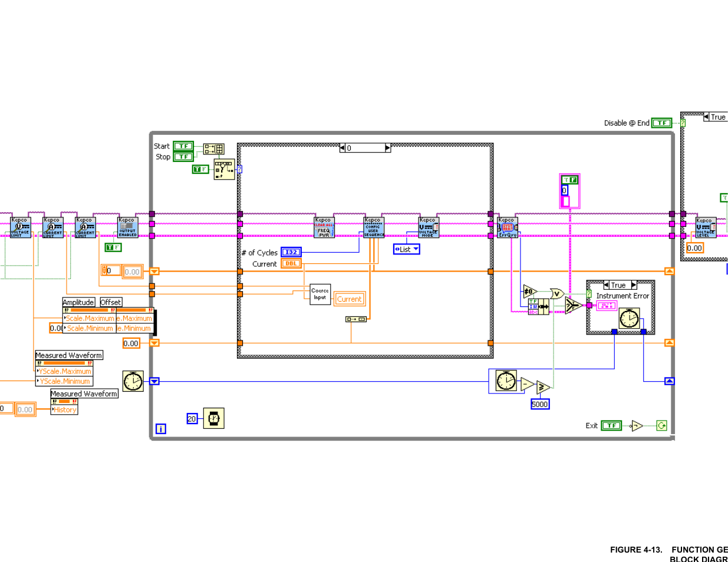Click the 20 constant beside wait icon
This screenshot has height=562, width=728.
[192, 419]
